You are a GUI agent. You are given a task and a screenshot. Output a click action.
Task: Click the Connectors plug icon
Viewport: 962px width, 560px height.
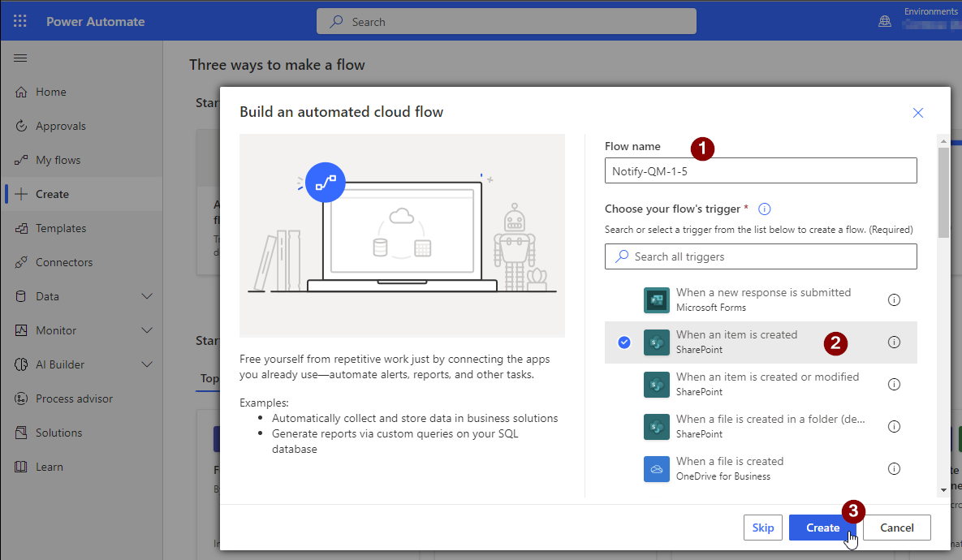click(x=21, y=262)
